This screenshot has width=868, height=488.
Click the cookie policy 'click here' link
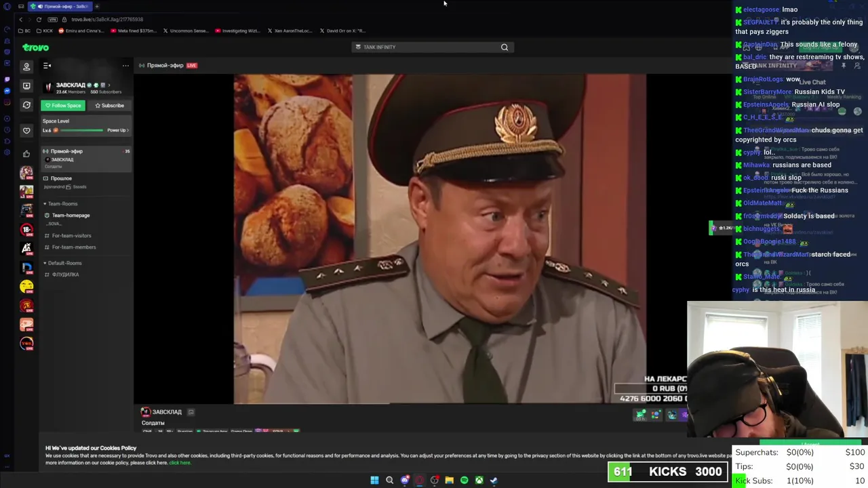180,463
